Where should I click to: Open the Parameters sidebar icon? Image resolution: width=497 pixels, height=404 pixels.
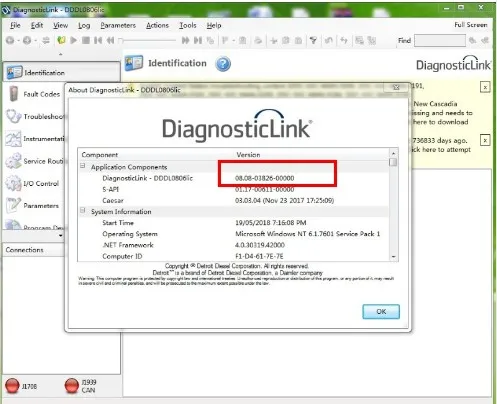pyautogui.click(x=13, y=205)
